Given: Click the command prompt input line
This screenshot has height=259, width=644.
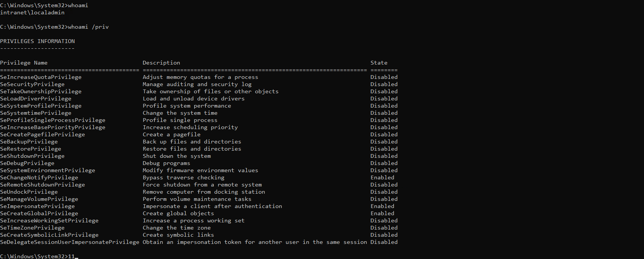Looking at the screenshot, I should pyautogui.click(x=39, y=256).
